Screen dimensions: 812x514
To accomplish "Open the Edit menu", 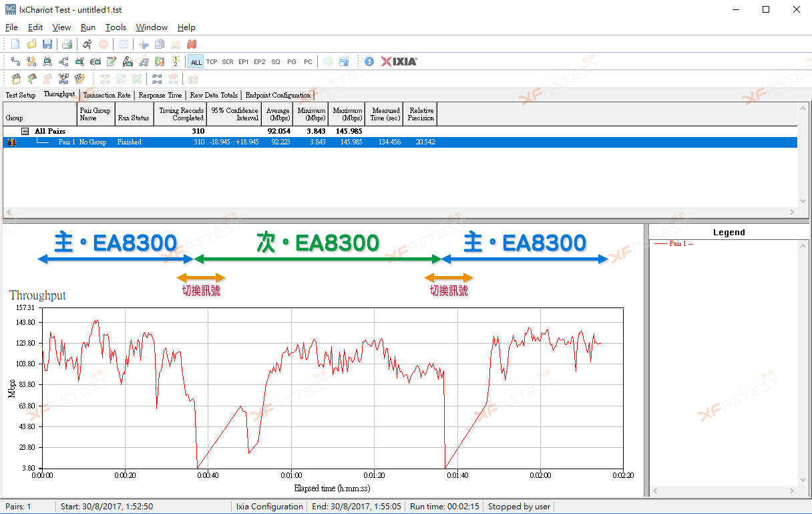I will click(x=35, y=27).
